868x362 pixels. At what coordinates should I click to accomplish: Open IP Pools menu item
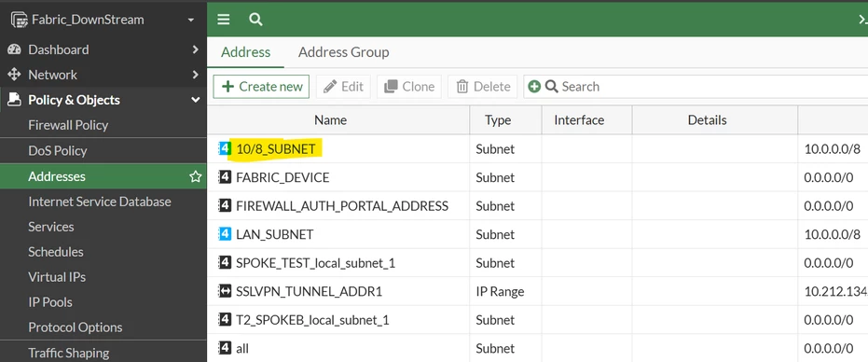point(50,302)
